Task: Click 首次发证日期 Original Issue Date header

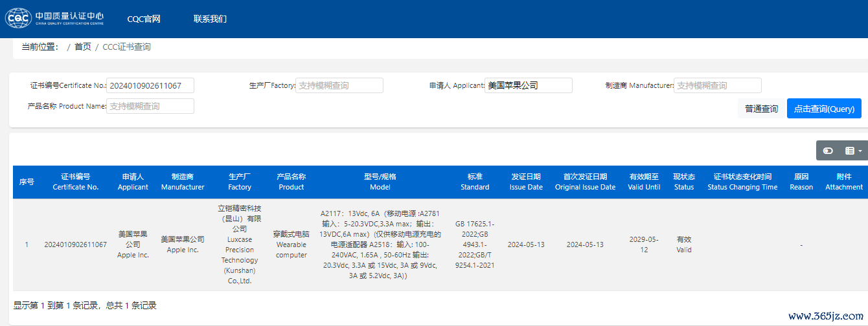Action: tap(585, 182)
